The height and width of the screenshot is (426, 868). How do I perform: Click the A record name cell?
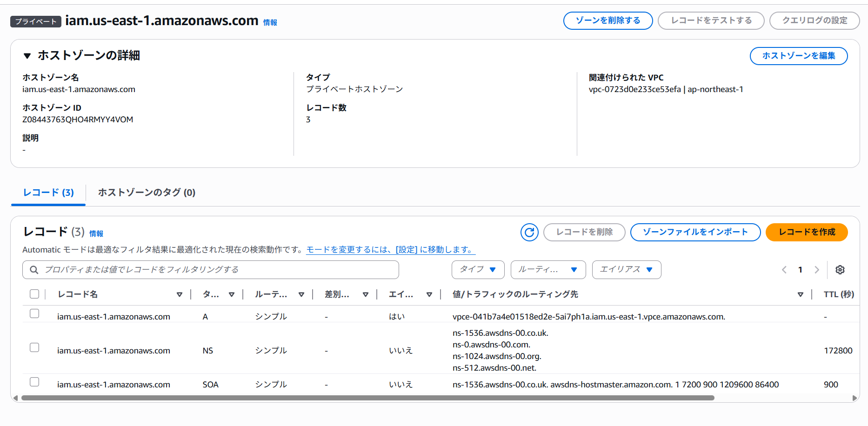[114, 317]
